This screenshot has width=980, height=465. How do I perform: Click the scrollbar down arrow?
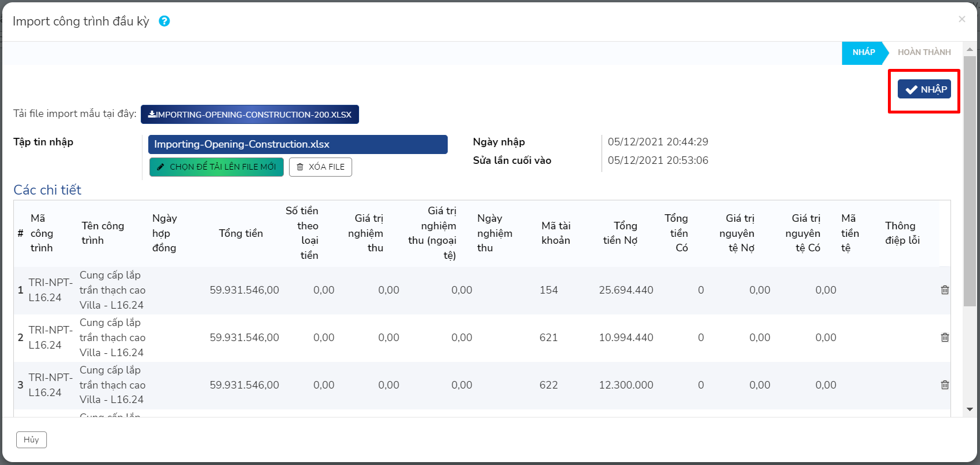pyautogui.click(x=970, y=409)
